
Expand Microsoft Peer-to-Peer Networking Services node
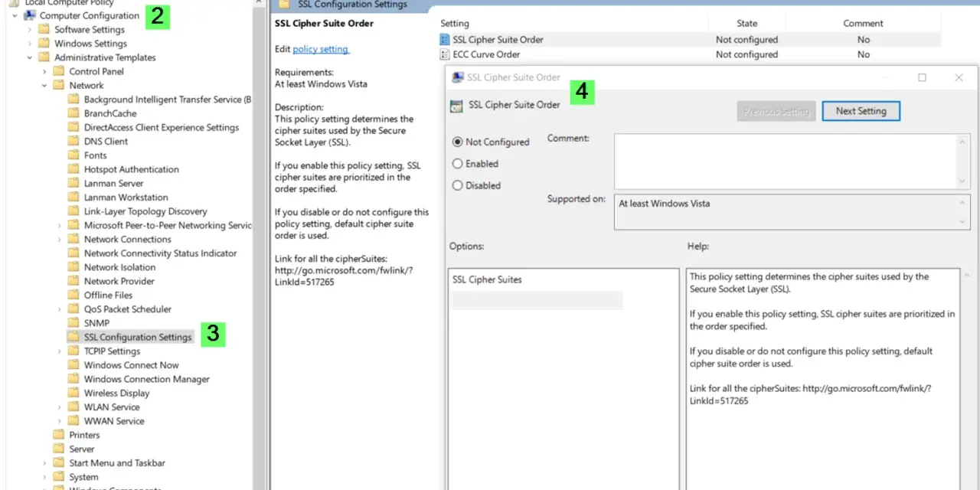(x=59, y=225)
